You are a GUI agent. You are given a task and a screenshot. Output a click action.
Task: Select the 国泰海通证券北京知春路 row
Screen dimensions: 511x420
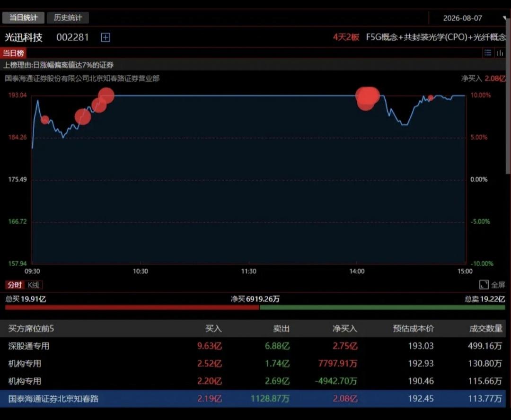tap(253, 399)
